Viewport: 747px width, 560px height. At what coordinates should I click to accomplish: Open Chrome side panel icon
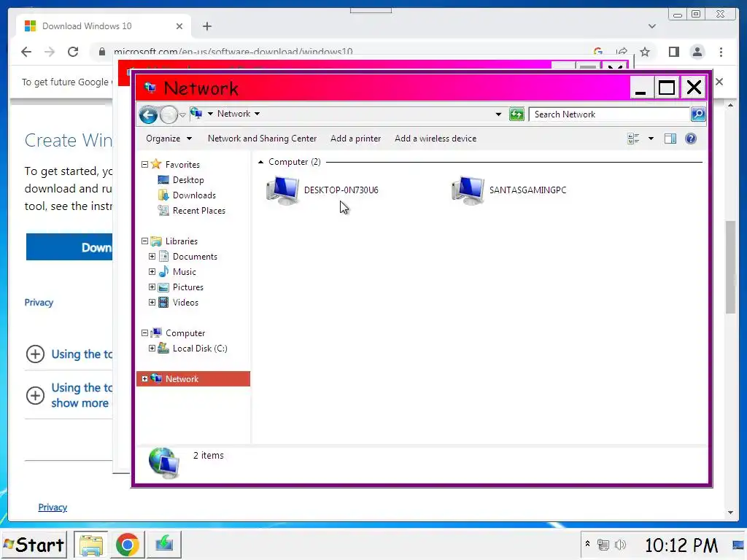point(673,52)
